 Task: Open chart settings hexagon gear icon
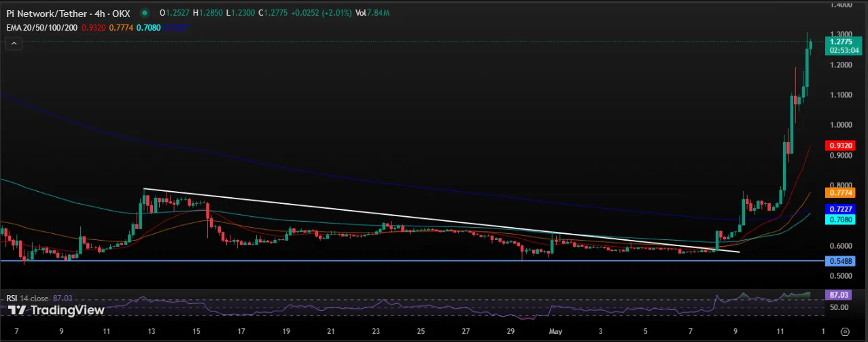[x=844, y=331]
